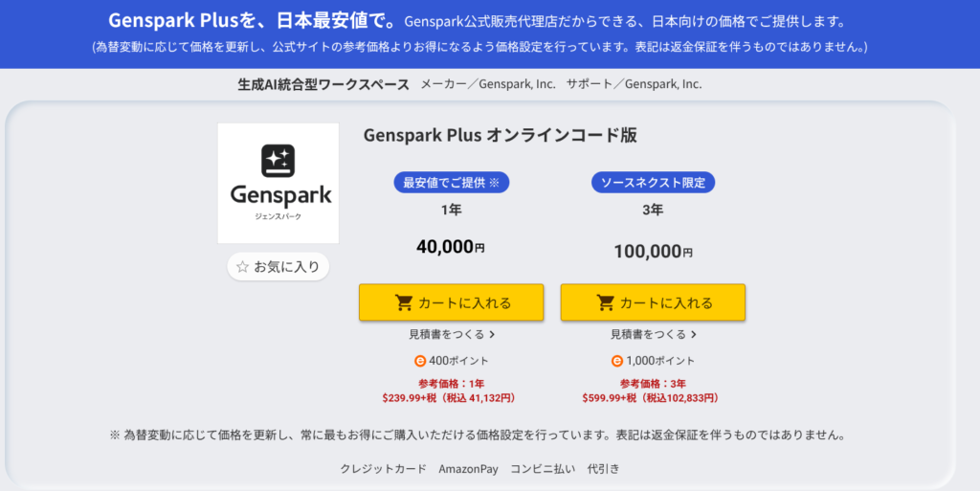
Task: Click the メーカー／Genspark, Inc. text
Action: 488,84
